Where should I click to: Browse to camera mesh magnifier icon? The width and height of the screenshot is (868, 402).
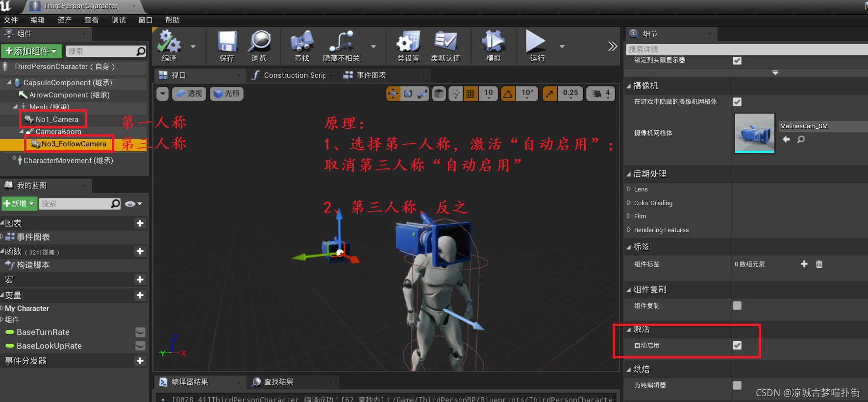click(x=801, y=140)
